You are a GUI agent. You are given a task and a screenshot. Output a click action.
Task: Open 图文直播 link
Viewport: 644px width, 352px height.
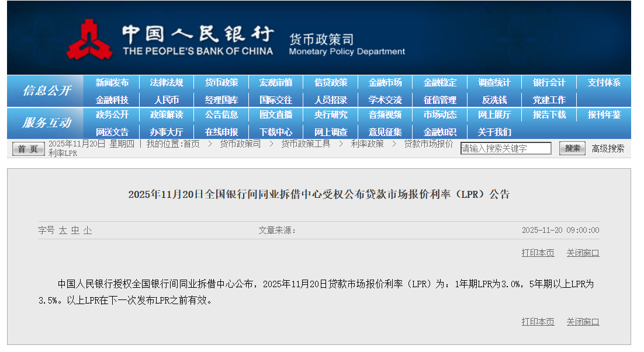(276, 114)
